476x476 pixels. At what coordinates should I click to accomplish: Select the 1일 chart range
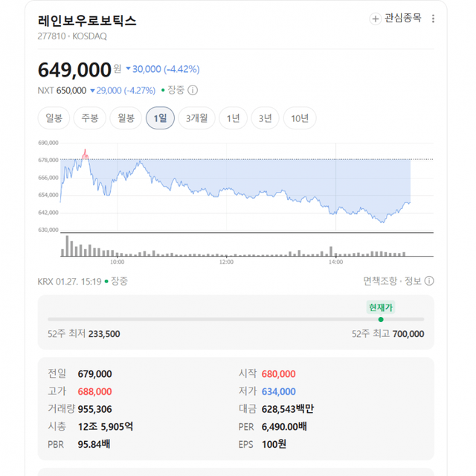tap(161, 118)
